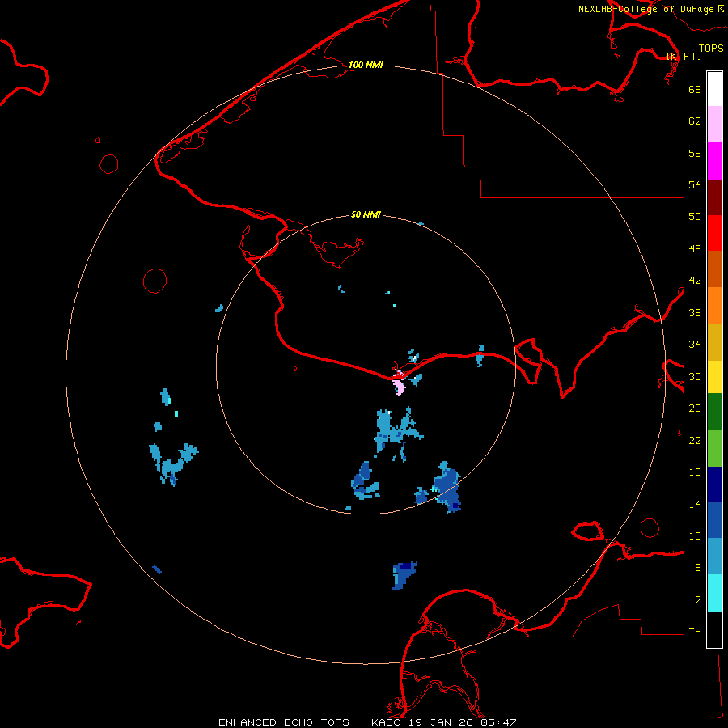Image resolution: width=728 pixels, height=728 pixels.
Task: Click the 30 legend value
Action: coord(695,376)
